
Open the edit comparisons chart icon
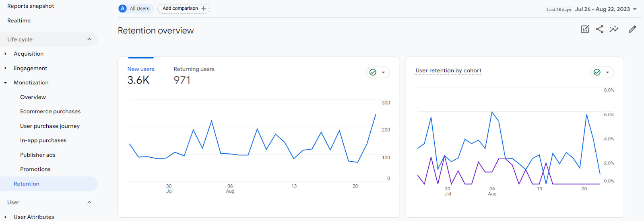pyautogui.click(x=585, y=29)
